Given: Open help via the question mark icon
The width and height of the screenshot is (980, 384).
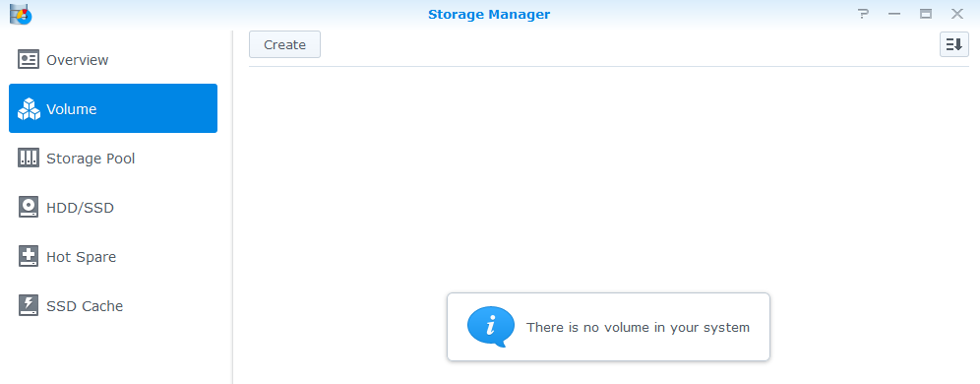Looking at the screenshot, I should (x=863, y=14).
